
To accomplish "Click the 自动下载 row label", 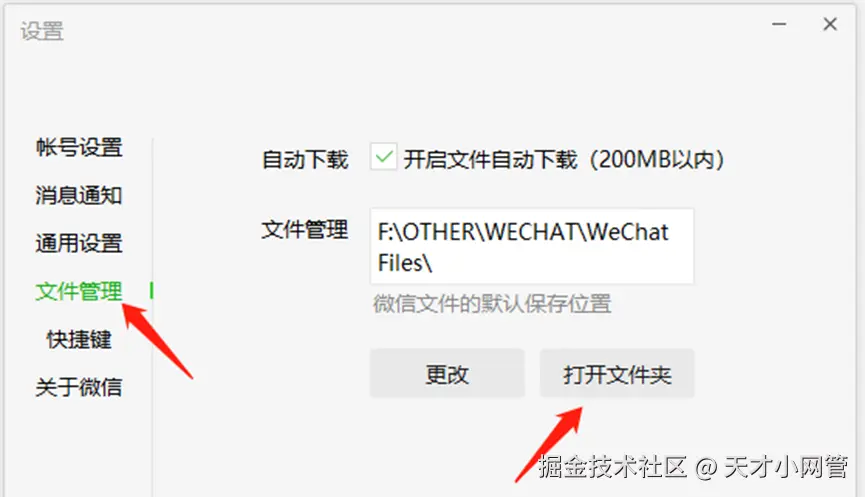I will point(305,159).
